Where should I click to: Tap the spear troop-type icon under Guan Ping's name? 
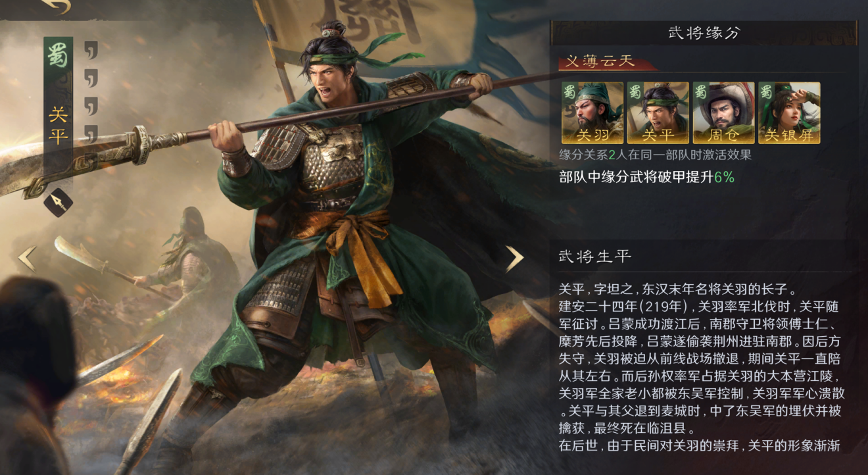point(58,202)
